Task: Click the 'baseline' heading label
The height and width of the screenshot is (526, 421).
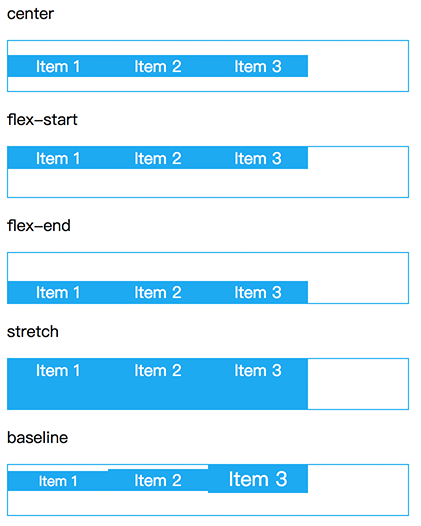Action: pyautogui.click(x=38, y=437)
